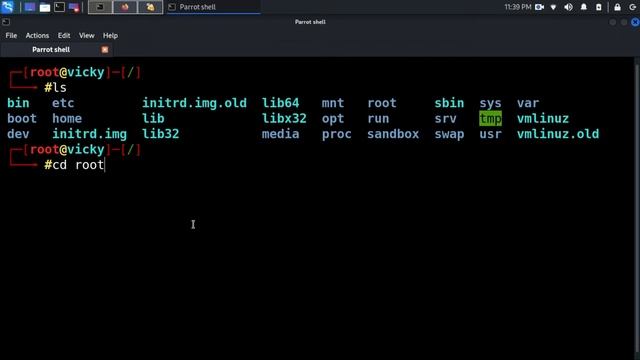This screenshot has height=360, width=640.
Task: Click the 'boot' directory name
Action: tap(22, 118)
